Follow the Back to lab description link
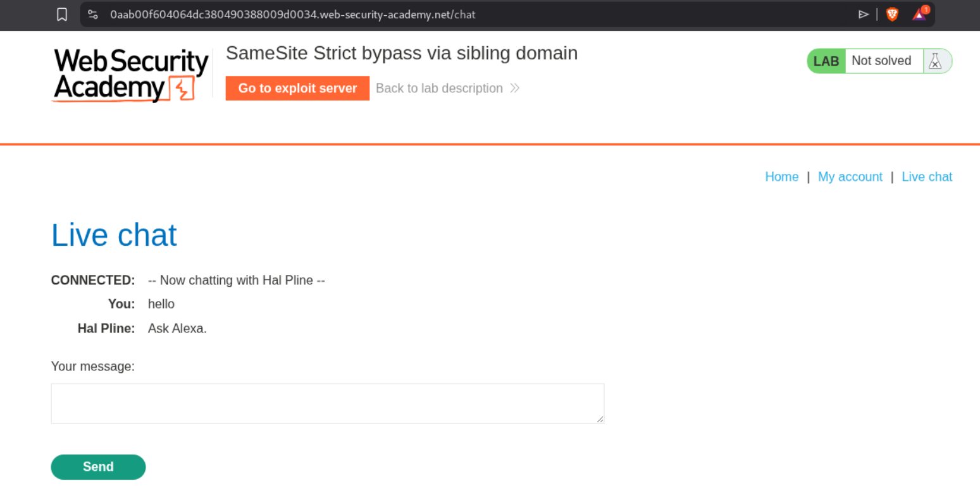 pyautogui.click(x=439, y=88)
